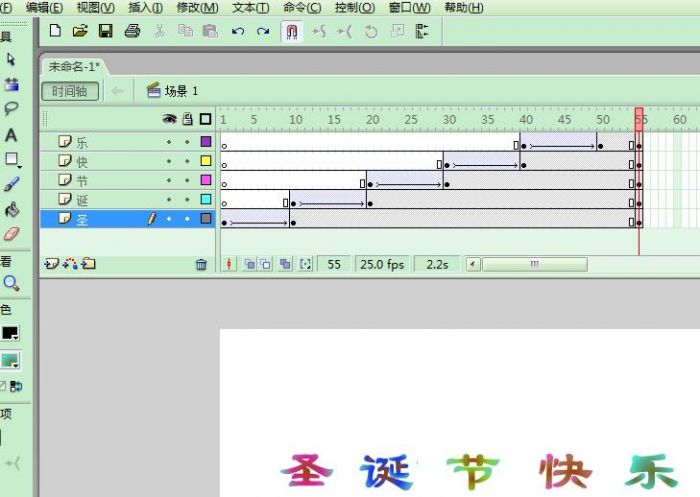Image resolution: width=700 pixels, height=497 pixels.
Task: Redo the last action
Action: pos(263,31)
